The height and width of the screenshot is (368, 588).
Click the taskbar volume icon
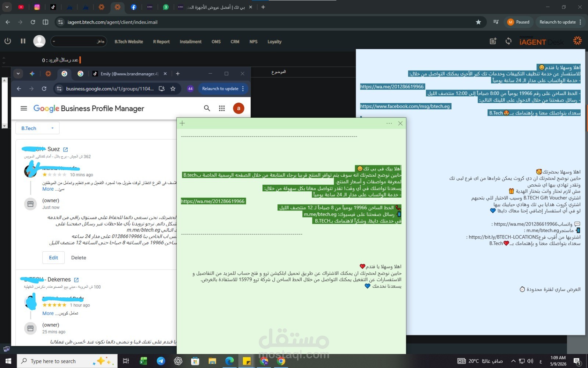(x=530, y=361)
